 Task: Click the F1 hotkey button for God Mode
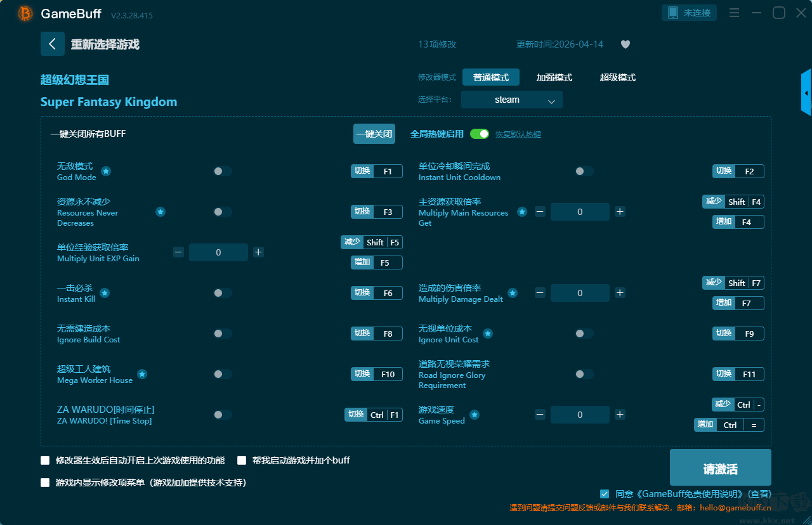click(x=377, y=171)
